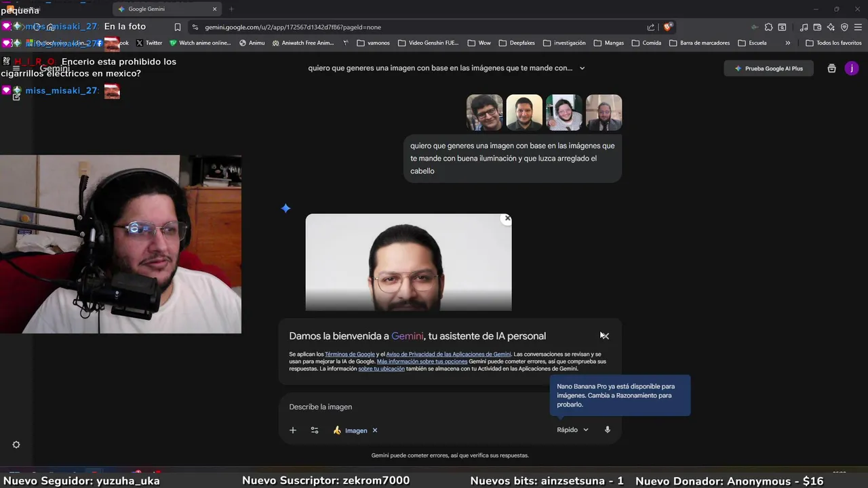Open the Comida bookmark folder
This screenshot has height=488, width=868.
point(646,43)
